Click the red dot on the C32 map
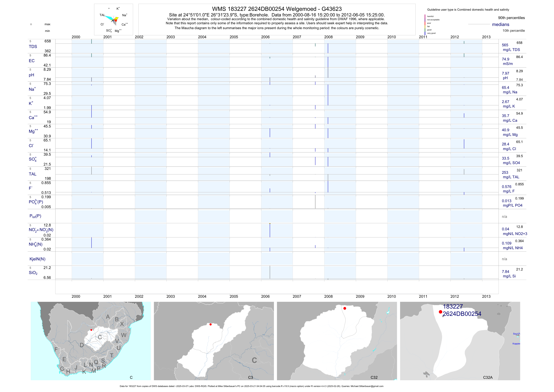554x392 pixels. (x=345, y=308)
